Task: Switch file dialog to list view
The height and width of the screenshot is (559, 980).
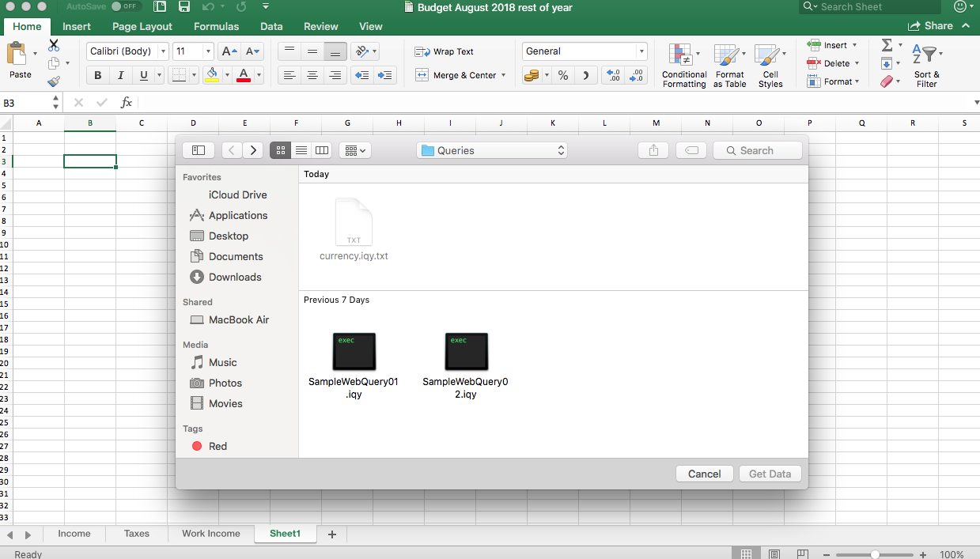Action: tap(301, 150)
